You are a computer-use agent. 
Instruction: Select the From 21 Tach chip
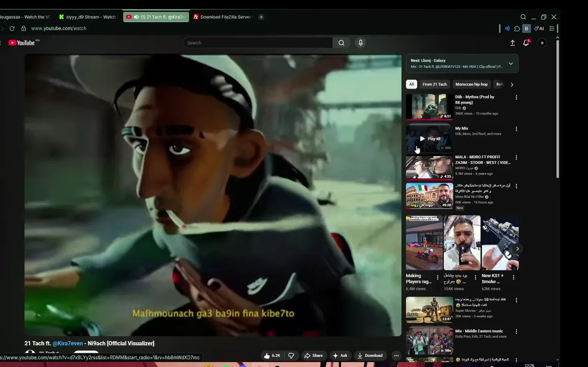435,85
